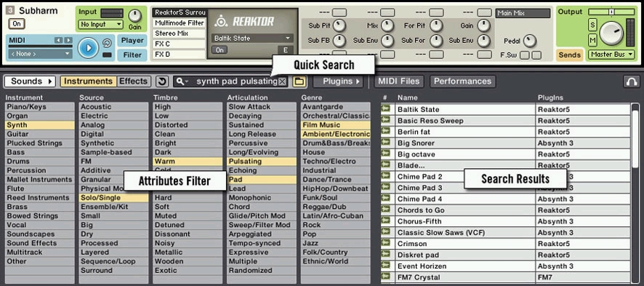
Task: Click the Performances button
Action: coord(462,82)
